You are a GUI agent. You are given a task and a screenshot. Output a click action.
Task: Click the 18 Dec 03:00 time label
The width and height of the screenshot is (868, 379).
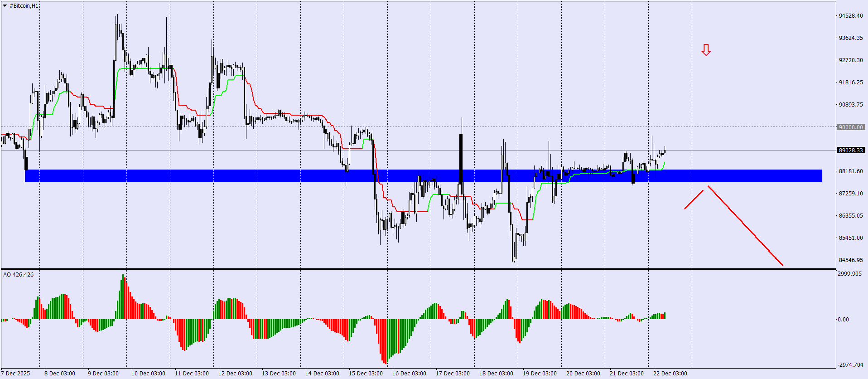pyautogui.click(x=496, y=374)
